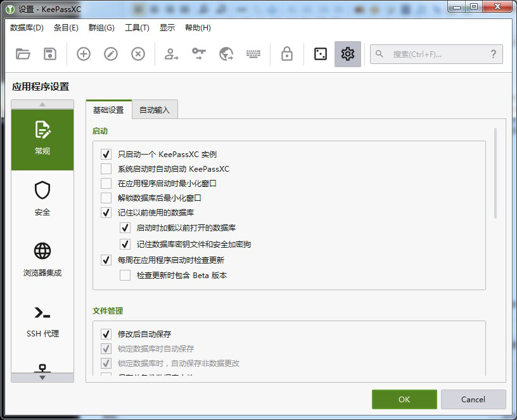517x420 pixels.
Task: Select the 安全 shield settings category
Action: coord(42,198)
